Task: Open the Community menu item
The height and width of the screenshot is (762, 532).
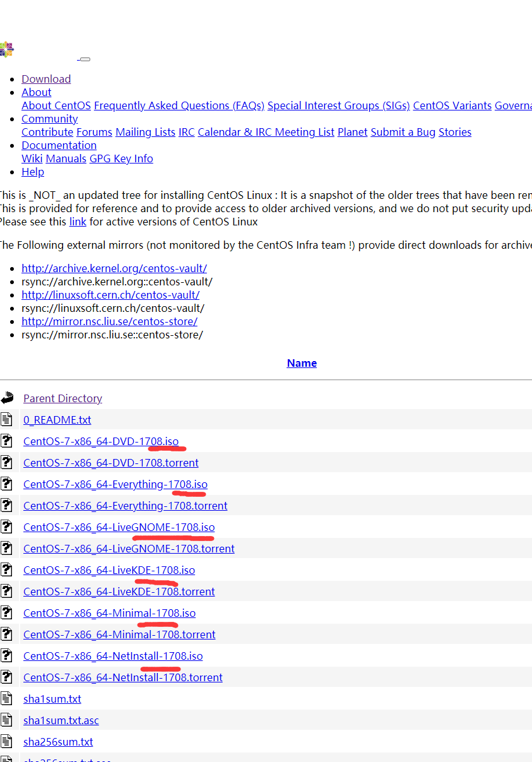Action: pyautogui.click(x=50, y=119)
